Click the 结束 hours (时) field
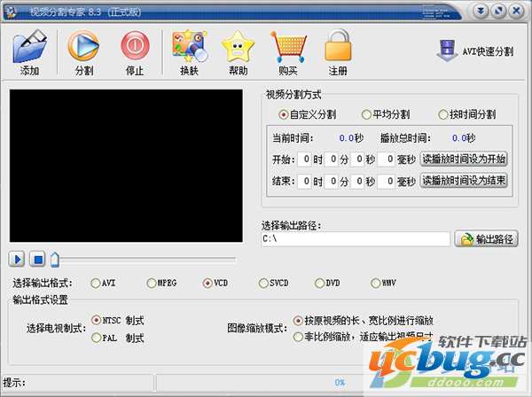This screenshot has width=532, height=397. pyautogui.click(x=304, y=182)
